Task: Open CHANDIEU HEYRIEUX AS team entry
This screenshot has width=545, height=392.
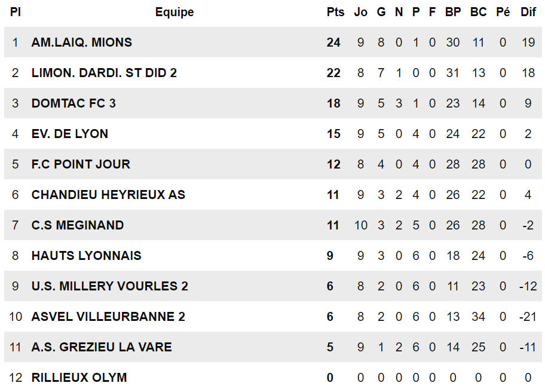Action: pos(108,195)
